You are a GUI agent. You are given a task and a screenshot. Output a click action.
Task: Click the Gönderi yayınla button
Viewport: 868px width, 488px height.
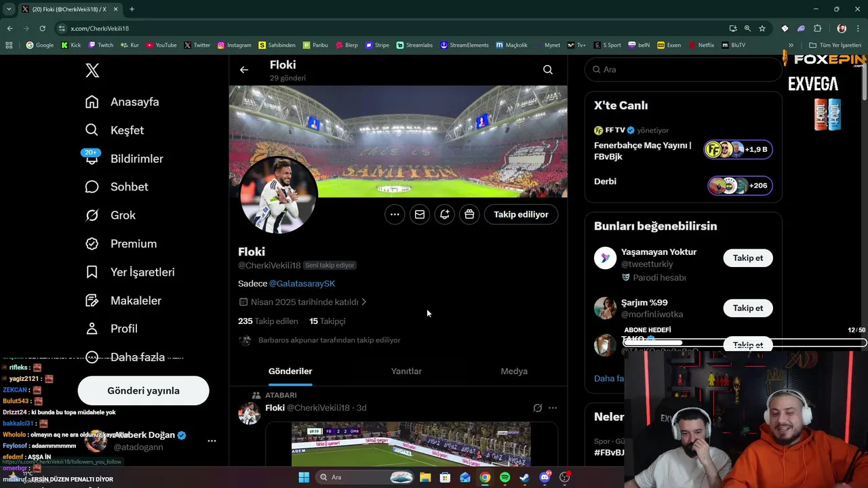(x=143, y=390)
